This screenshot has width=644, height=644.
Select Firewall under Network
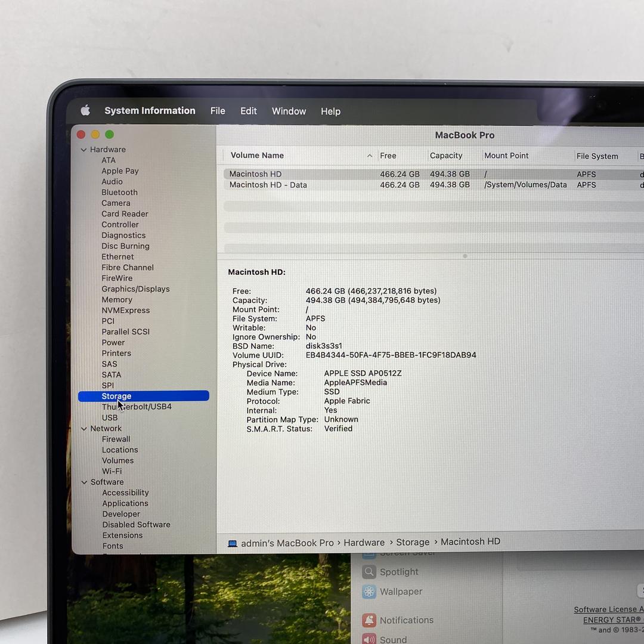tap(116, 439)
